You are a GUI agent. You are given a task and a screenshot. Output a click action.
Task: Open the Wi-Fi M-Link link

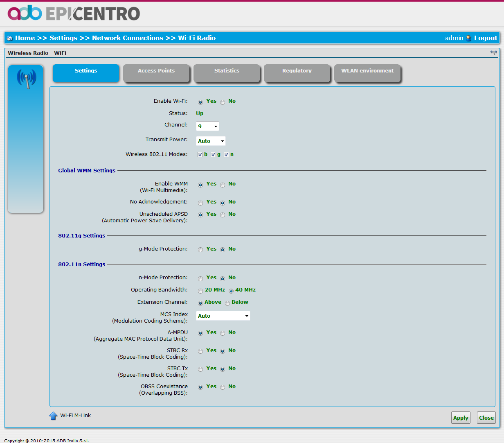click(x=76, y=416)
